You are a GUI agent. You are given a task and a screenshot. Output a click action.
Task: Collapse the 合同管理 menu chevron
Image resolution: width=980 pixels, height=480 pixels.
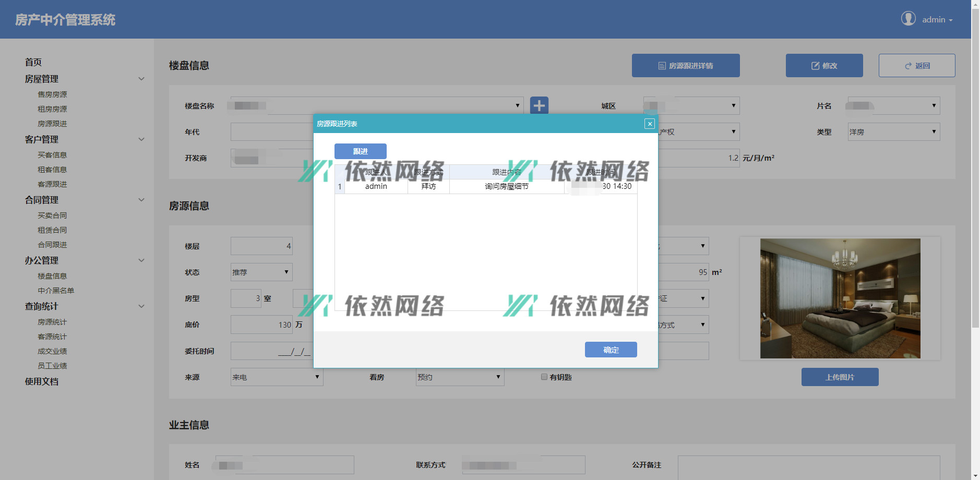141,200
